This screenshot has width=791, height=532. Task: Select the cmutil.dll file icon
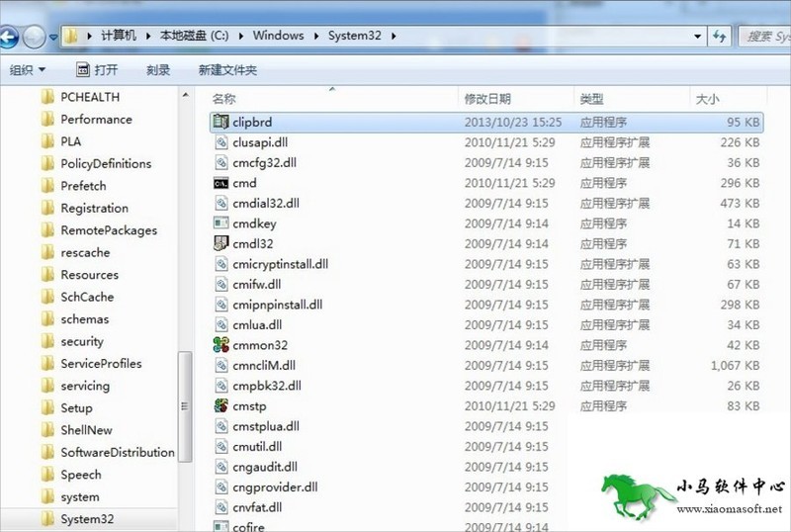coord(220,446)
